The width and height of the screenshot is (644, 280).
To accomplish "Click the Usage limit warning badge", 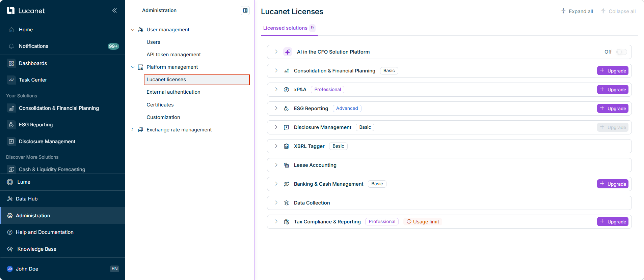I will (x=423, y=222).
